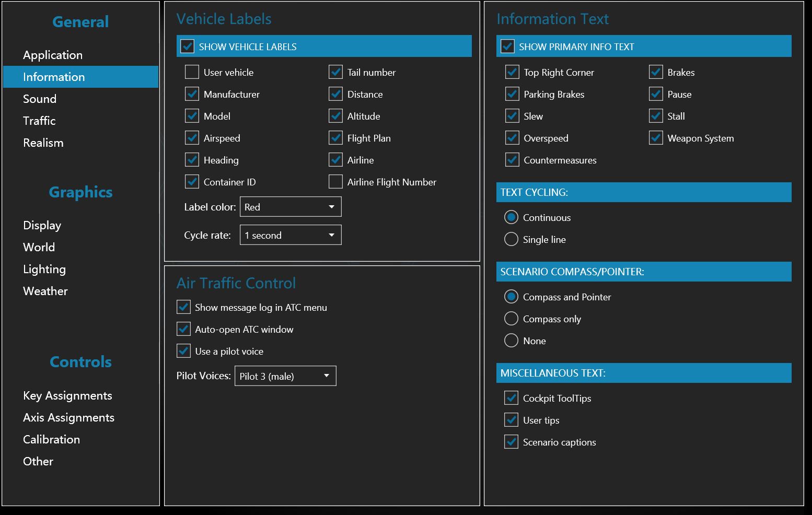The height and width of the screenshot is (515, 812).
Task: Uncheck the Tail number checkbox
Action: 335,72
